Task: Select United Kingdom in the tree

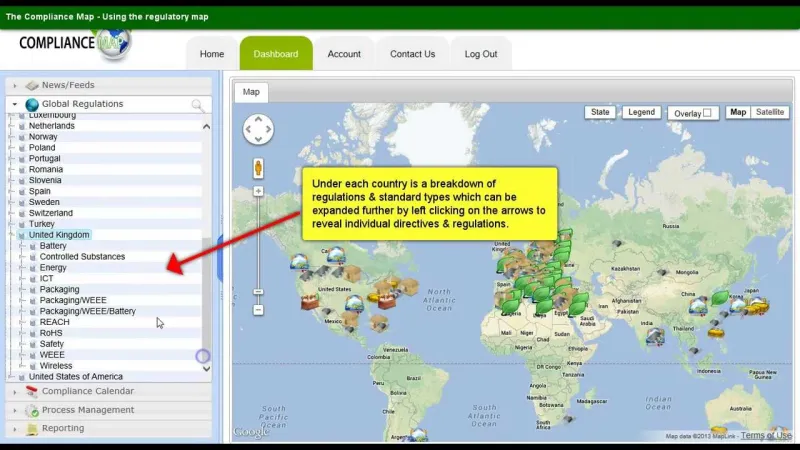Action: pyautogui.click(x=59, y=235)
